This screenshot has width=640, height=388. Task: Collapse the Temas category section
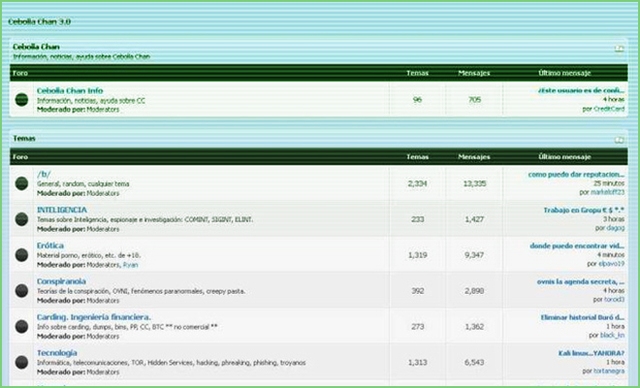pyautogui.click(x=619, y=140)
